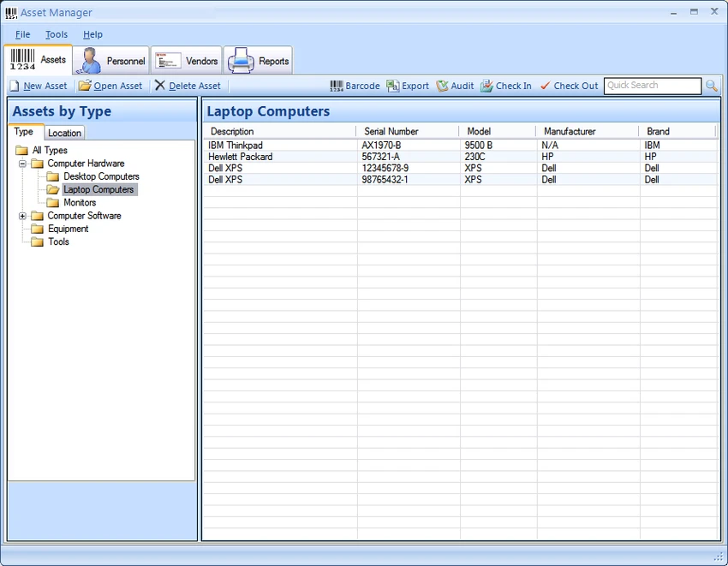
Task: Click the New Asset button label
Action: click(x=45, y=86)
